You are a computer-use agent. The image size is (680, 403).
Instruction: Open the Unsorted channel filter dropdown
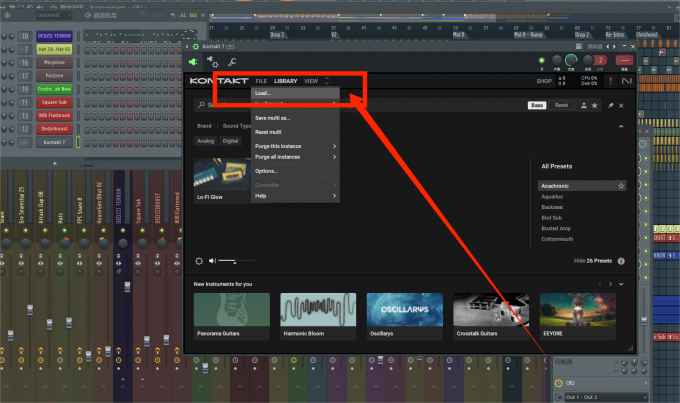click(53, 15)
